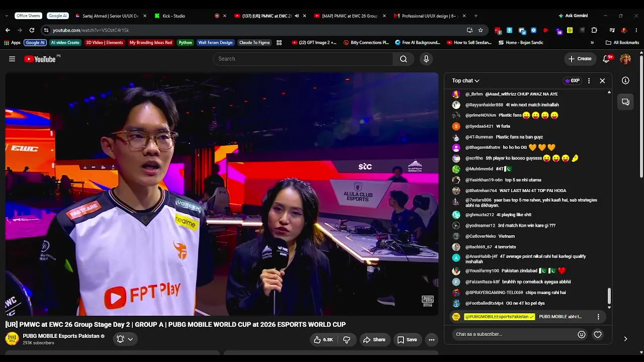Open YouTube notifications bell
The height and width of the screenshot is (362, 644).
coord(607,59)
